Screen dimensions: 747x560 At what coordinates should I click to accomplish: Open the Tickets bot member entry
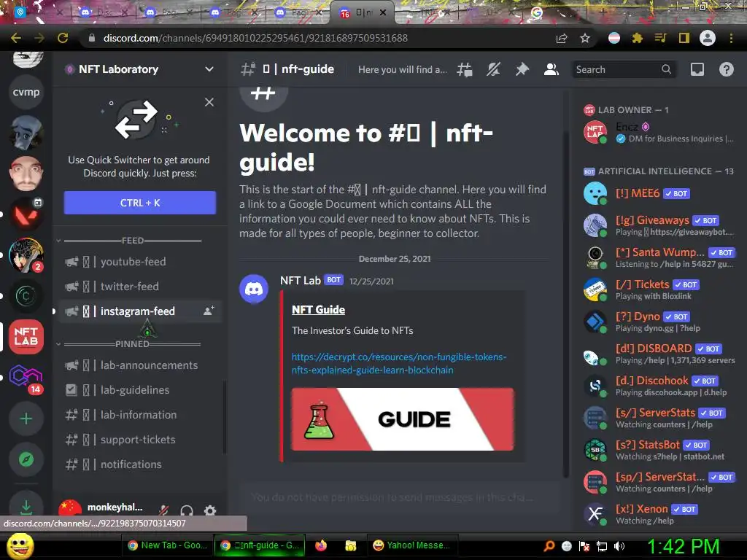[x=659, y=289]
